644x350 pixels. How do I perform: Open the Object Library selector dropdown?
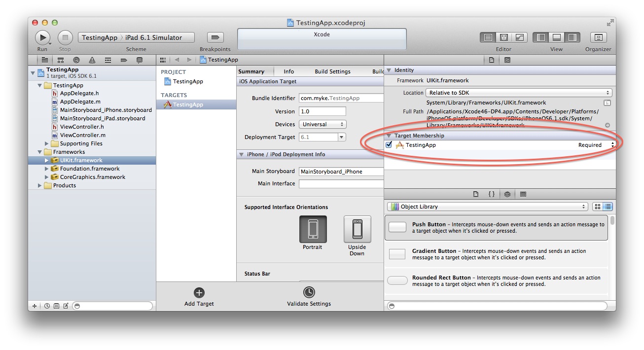(x=488, y=207)
